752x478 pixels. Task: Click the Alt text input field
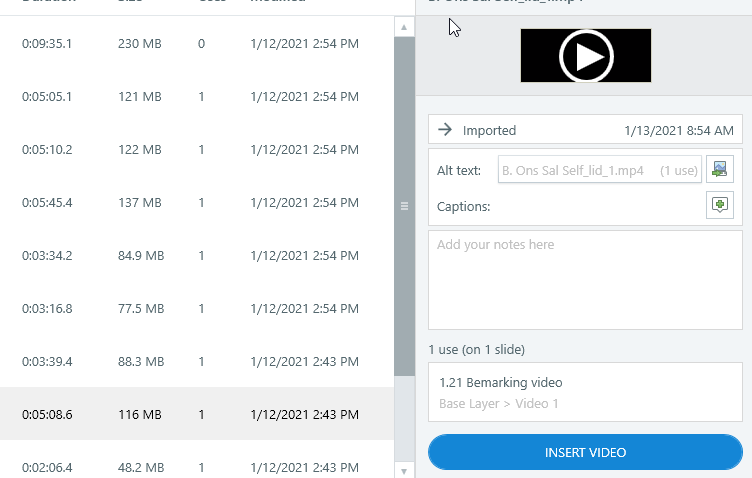pyautogui.click(x=599, y=170)
